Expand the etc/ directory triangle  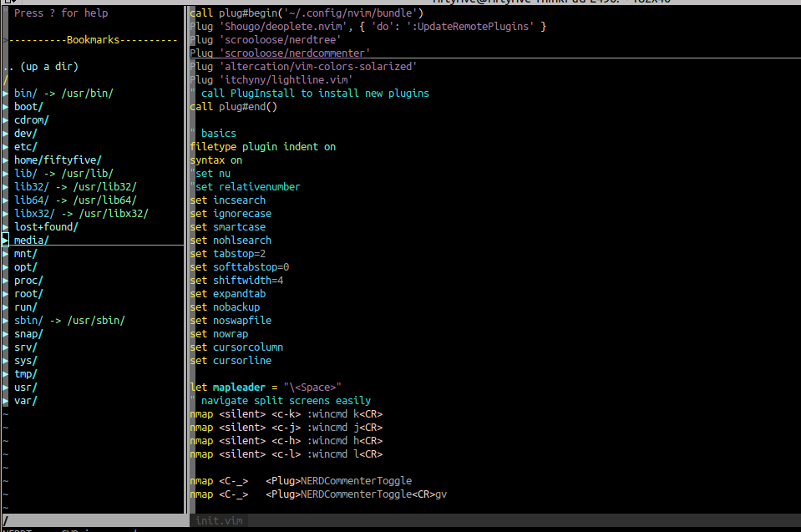(6, 147)
